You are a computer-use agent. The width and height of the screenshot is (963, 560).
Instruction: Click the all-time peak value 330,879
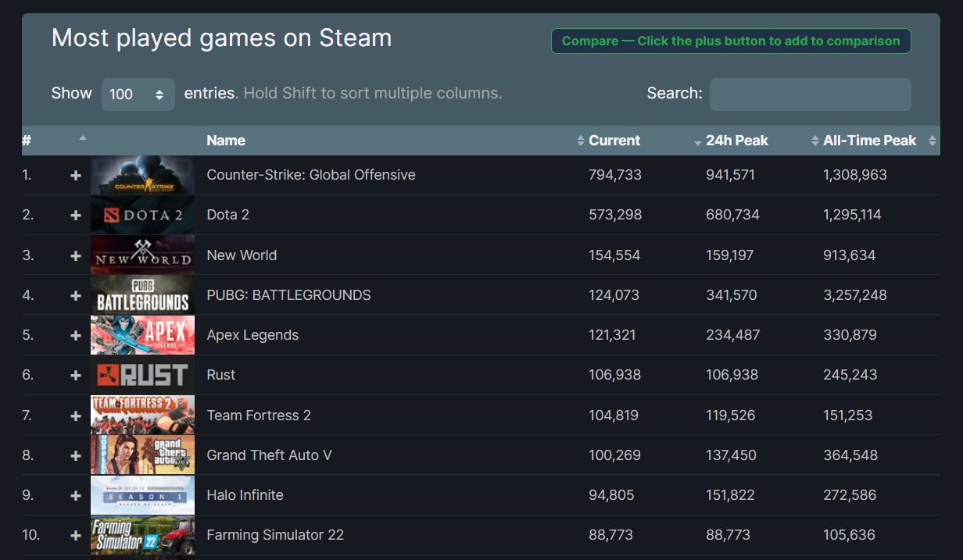click(x=850, y=335)
